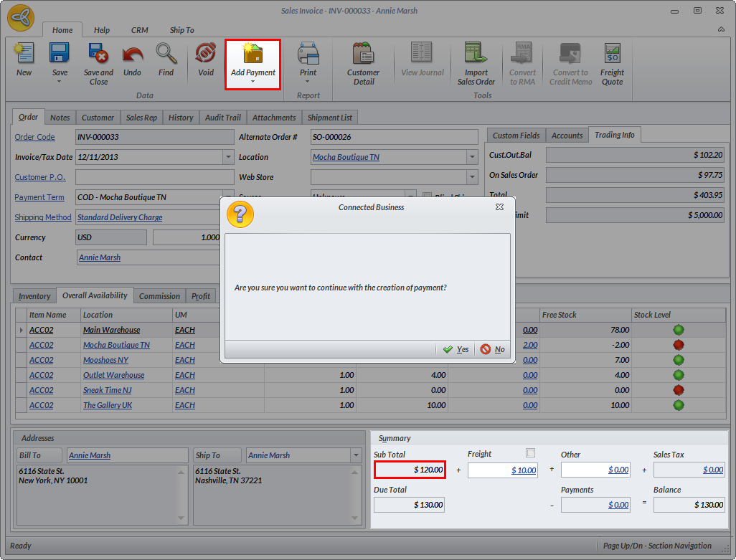
Task: Open Customer Detail from ribbon
Action: coord(363,54)
